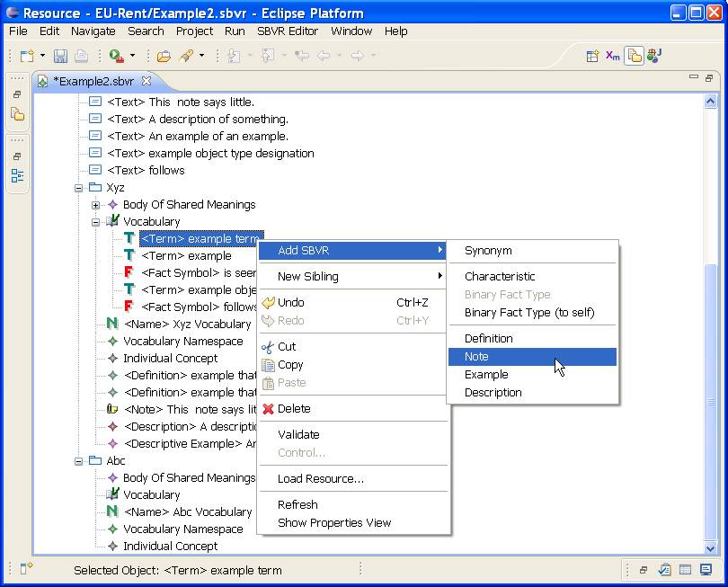
Task: Choose Binary Fact Type (to self)
Action: (x=532, y=313)
